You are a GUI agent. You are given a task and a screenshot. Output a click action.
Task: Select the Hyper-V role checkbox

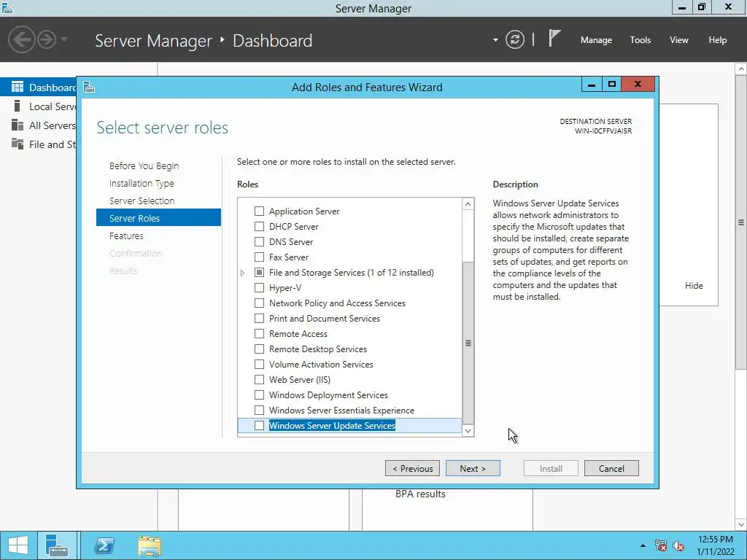(259, 287)
